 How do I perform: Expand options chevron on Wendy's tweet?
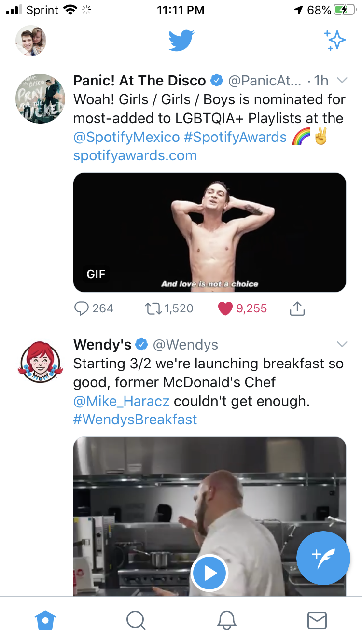(342, 344)
